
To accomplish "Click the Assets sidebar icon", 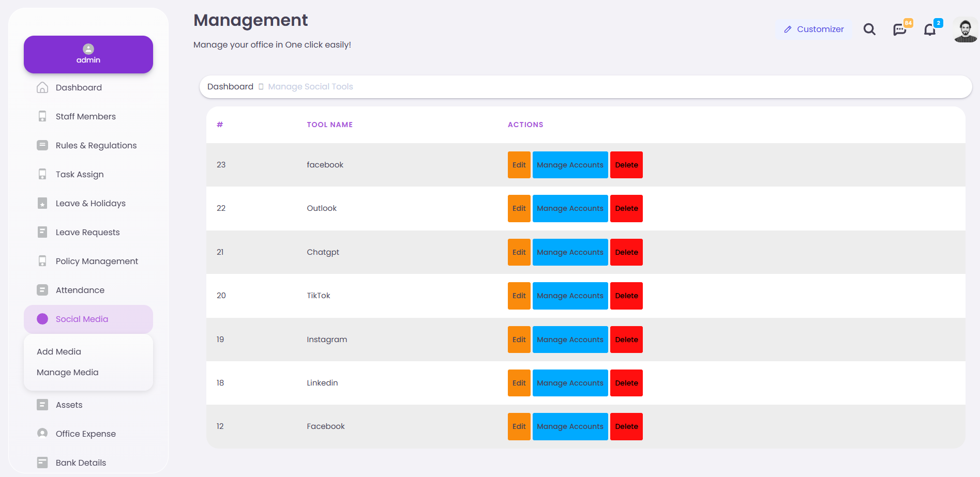I will tap(42, 405).
